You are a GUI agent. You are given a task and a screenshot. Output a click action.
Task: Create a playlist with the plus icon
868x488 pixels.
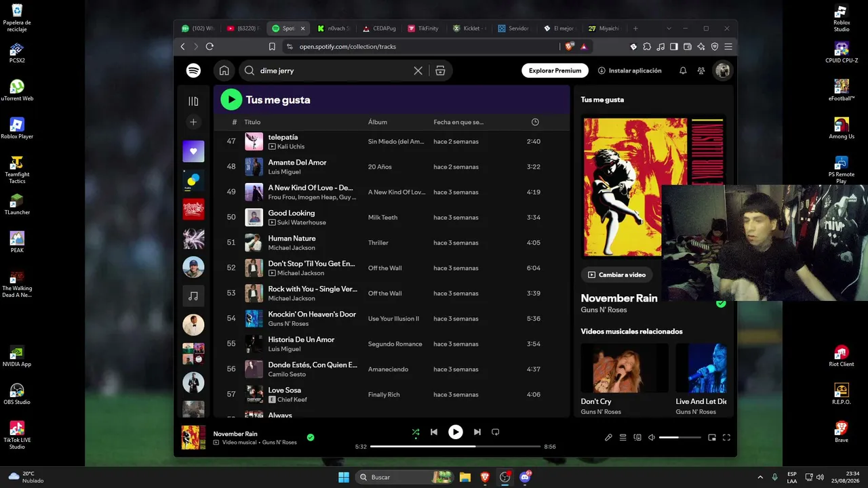(193, 122)
